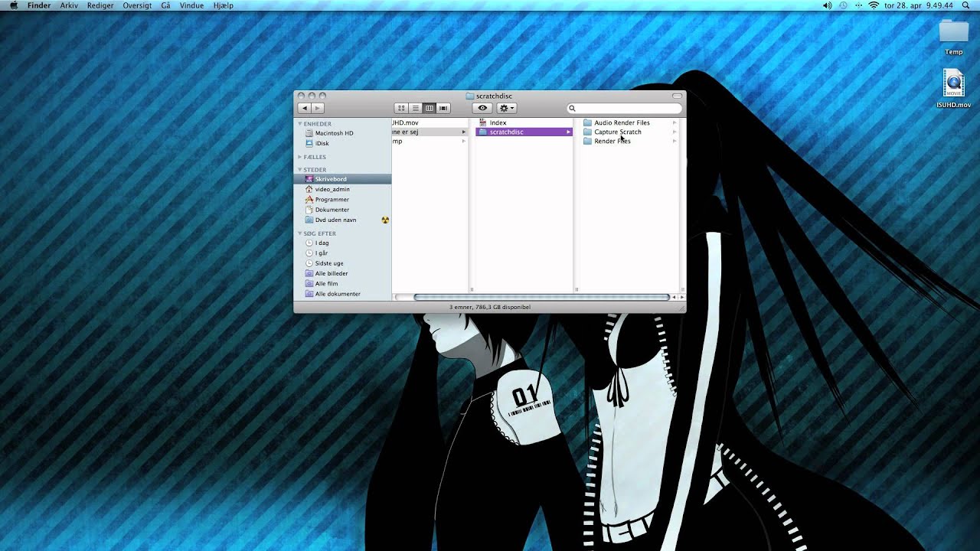Open the Gå menu
The image size is (980, 551).
click(165, 5)
